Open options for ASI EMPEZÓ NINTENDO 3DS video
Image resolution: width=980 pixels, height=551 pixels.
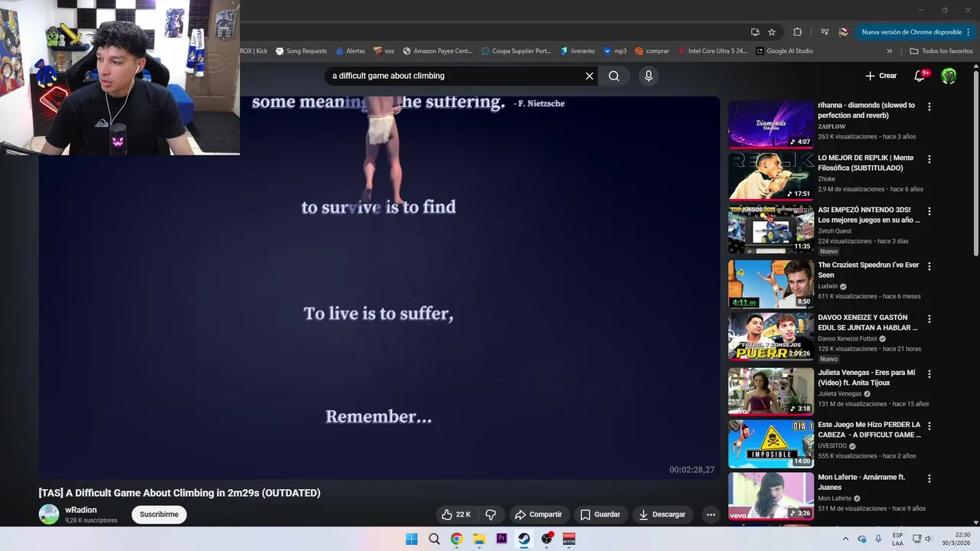point(929,211)
